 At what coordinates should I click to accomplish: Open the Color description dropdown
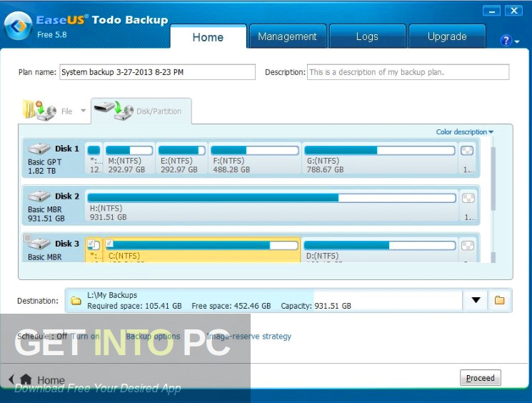(x=464, y=131)
